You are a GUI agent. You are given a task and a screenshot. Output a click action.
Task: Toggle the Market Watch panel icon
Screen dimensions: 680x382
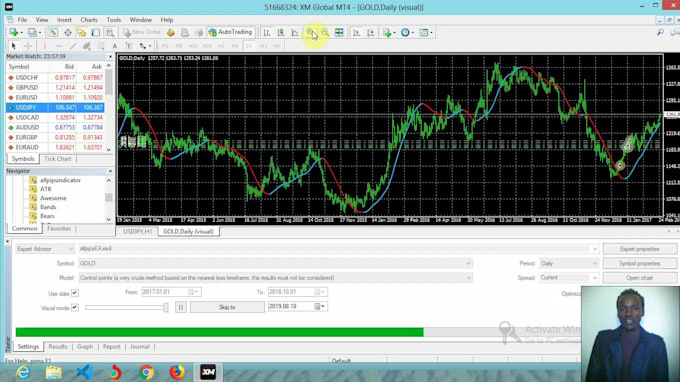click(53, 33)
